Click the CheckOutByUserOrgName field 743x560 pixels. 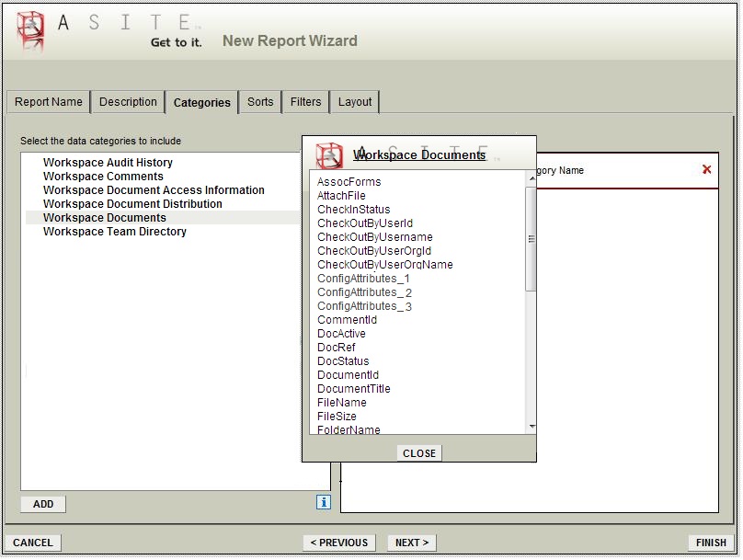[385, 264]
